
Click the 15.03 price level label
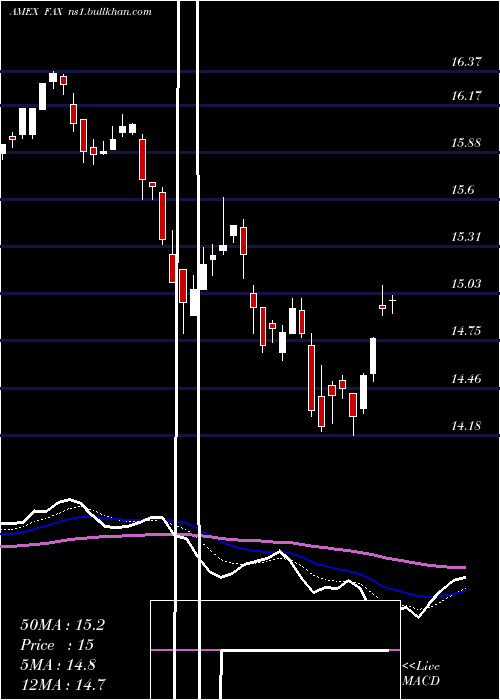click(466, 284)
